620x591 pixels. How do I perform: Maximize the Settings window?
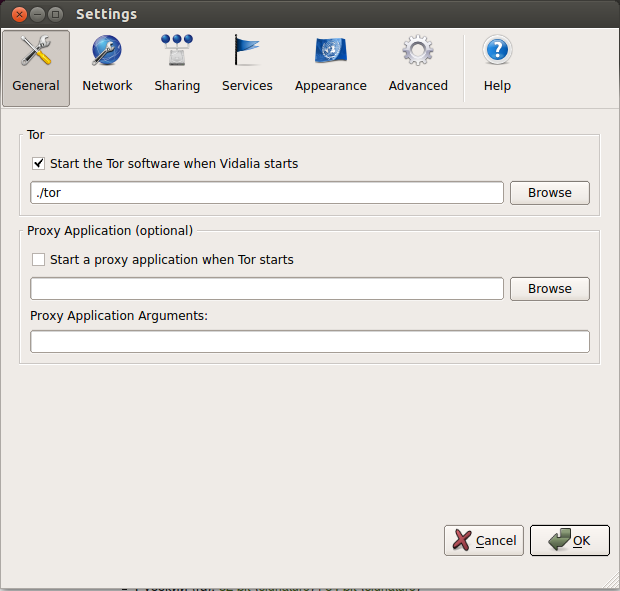(55, 15)
